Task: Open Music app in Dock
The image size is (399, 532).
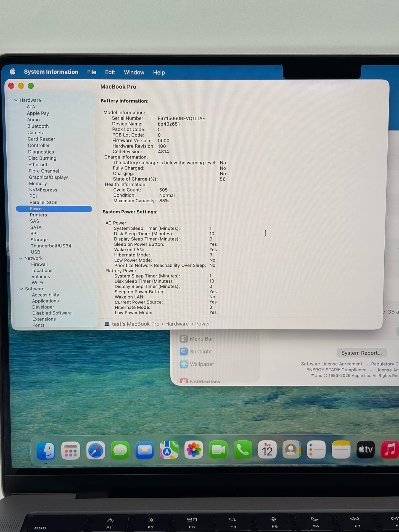Action: pos(390,450)
